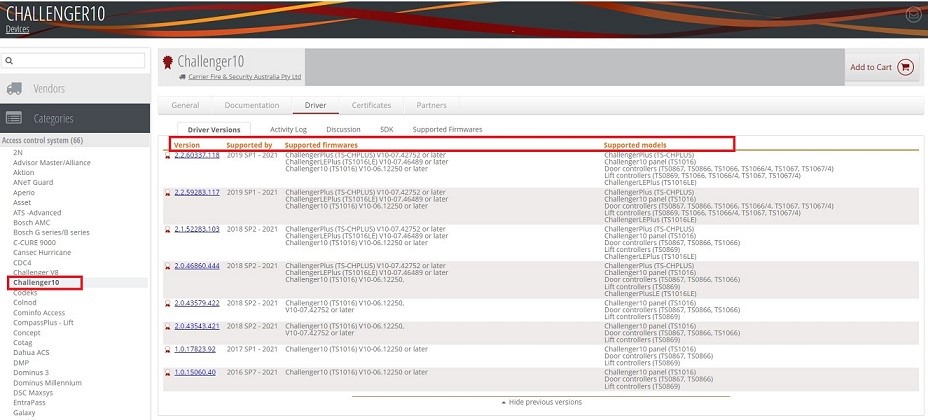
Task: Open driver version 2.0.43543.421 link
Action: [x=197, y=326]
